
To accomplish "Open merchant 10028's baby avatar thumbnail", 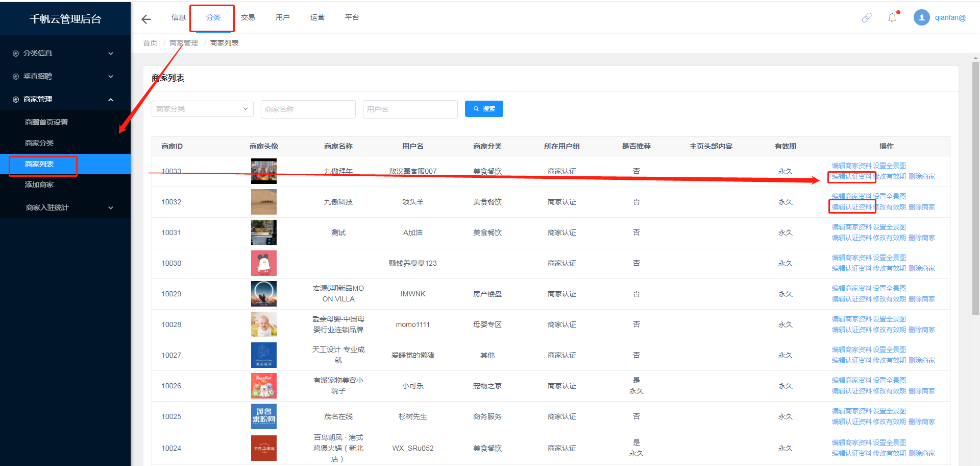I will 264,324.
